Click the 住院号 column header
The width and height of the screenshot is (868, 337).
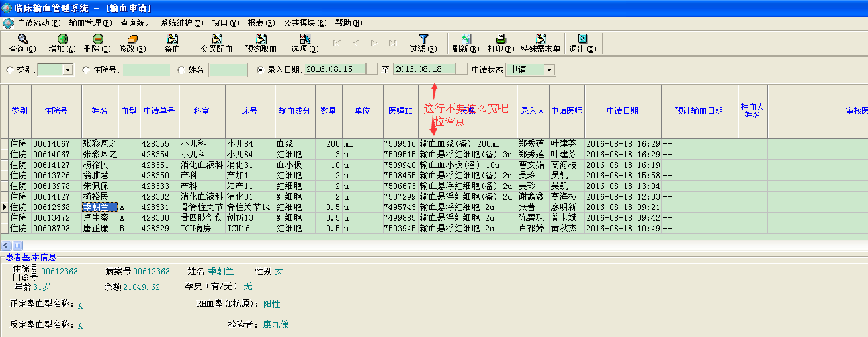point(56,111)
